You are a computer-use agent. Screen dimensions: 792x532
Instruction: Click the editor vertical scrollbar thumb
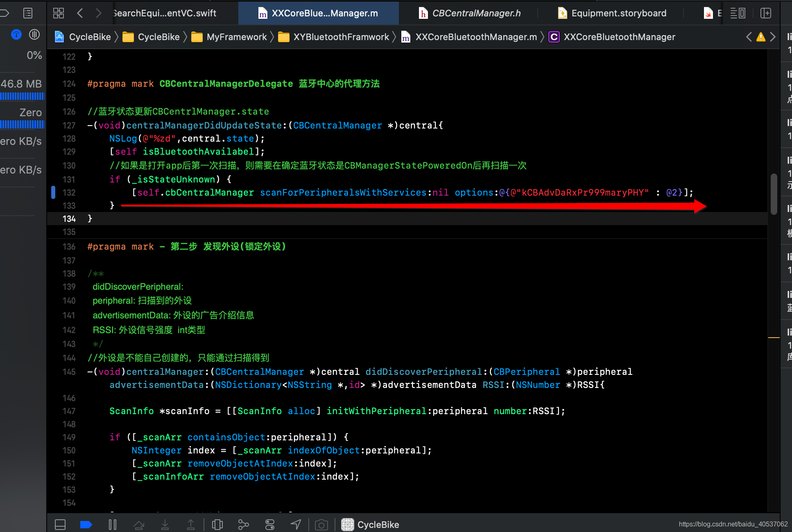tap(774, 194)
